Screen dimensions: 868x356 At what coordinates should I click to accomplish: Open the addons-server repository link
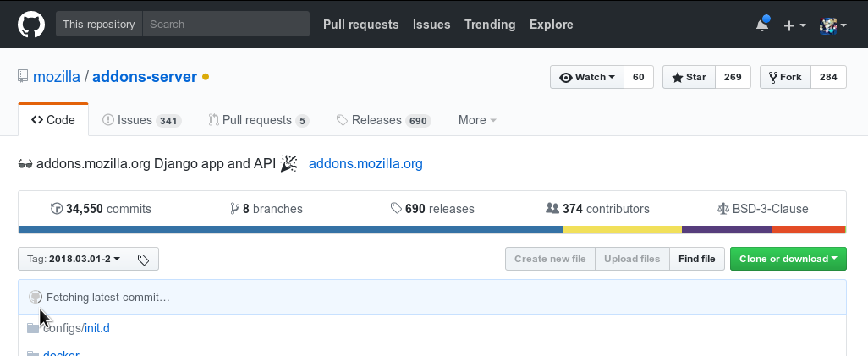(x=145, y=76)
